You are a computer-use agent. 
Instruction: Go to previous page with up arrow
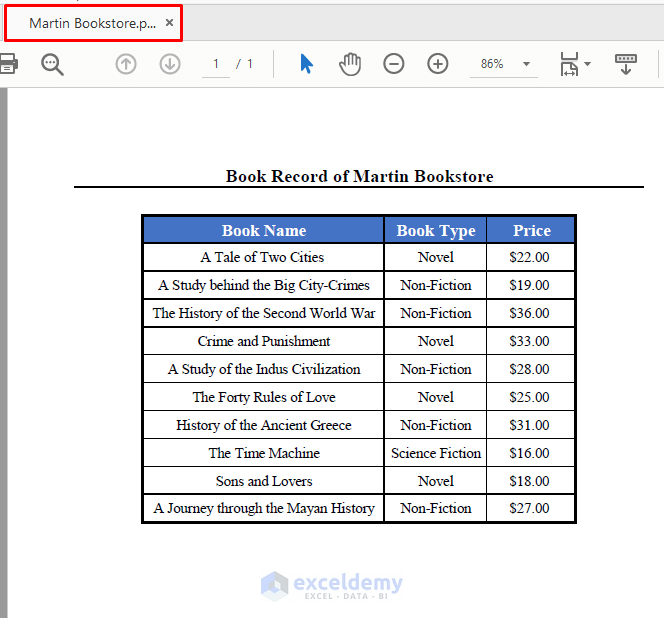pyautogui.click(x=126, y=64)
